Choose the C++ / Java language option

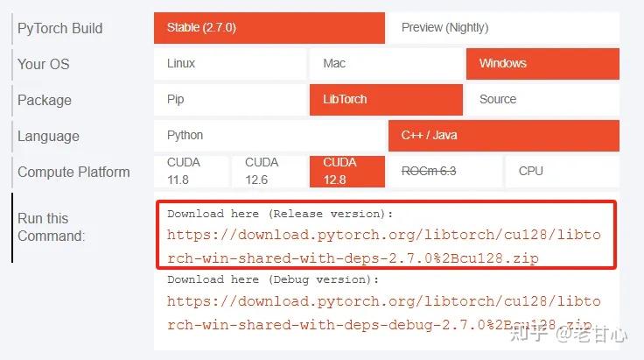point(504,136)
